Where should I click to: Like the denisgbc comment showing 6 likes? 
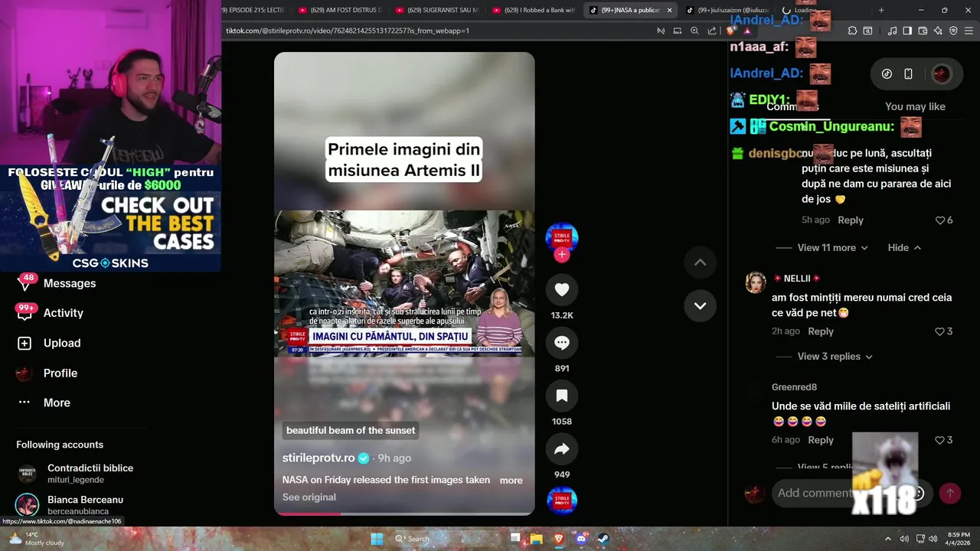940,220
